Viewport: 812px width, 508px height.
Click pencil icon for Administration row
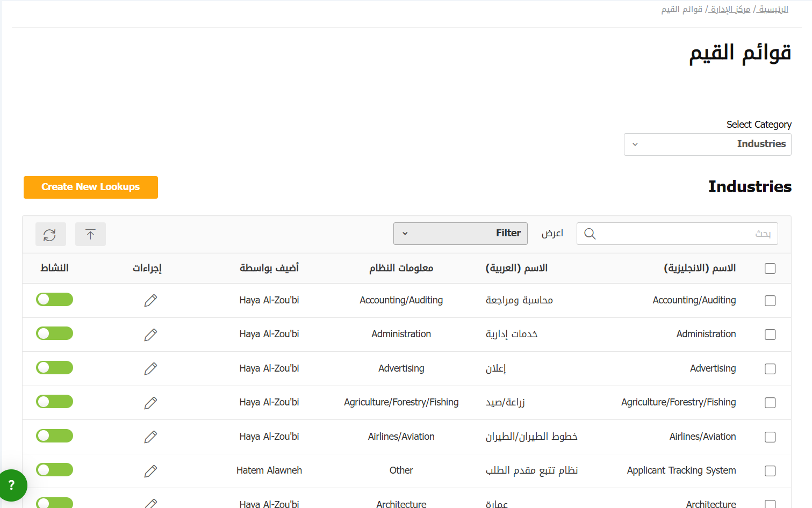150,335
